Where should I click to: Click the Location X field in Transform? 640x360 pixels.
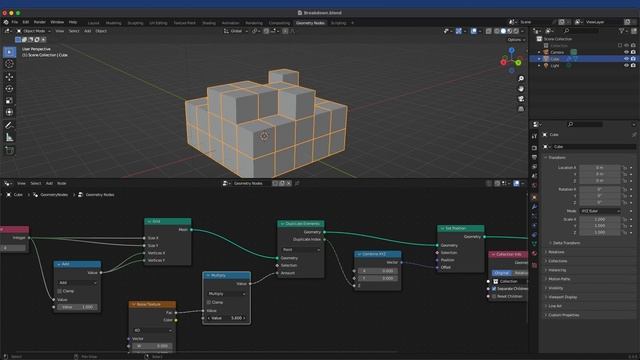[600, 167]
